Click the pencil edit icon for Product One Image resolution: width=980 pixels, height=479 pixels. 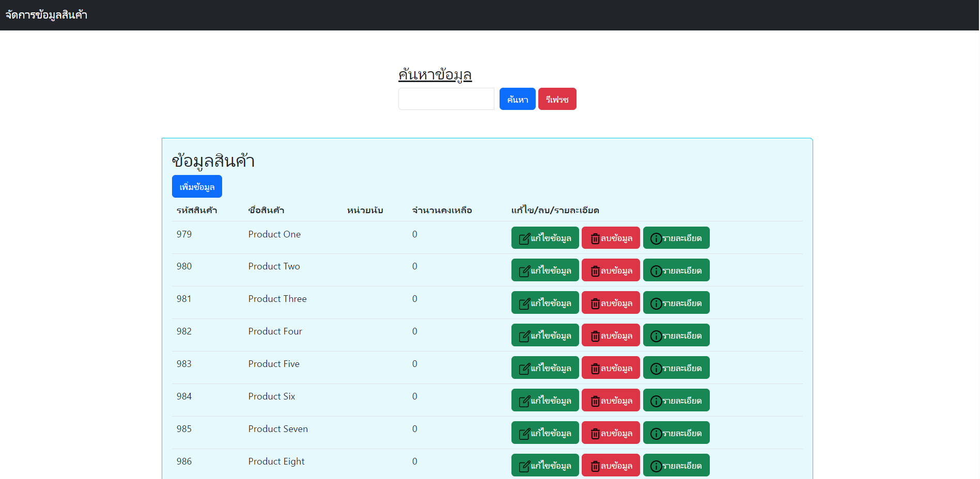click(524, 238)
